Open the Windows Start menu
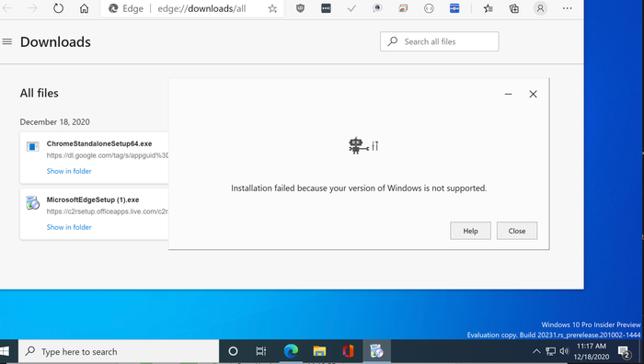644x364 pixels. point(5,351)
